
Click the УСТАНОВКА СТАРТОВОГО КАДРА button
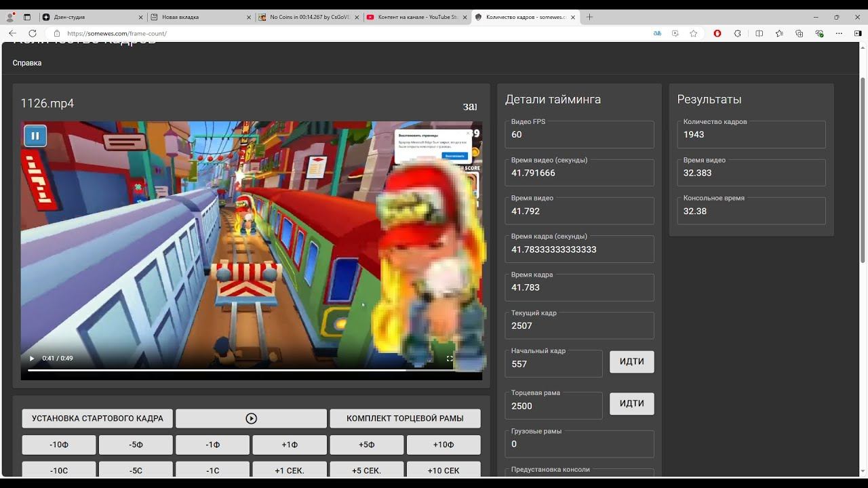pos(97,418)
